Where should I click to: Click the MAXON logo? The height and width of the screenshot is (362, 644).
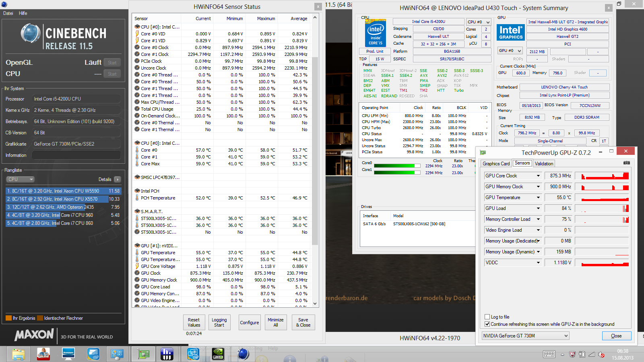coord(34,335)
